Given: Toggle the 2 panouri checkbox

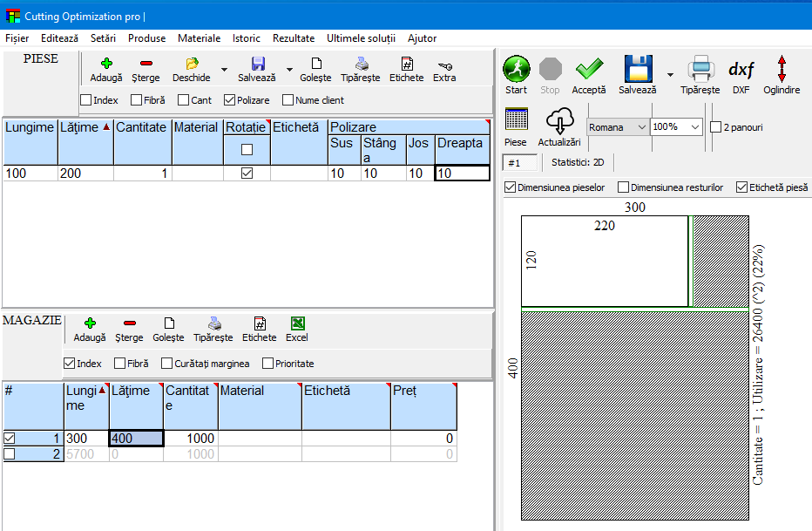Looking at the screenshot, I should tap(716, 127).
